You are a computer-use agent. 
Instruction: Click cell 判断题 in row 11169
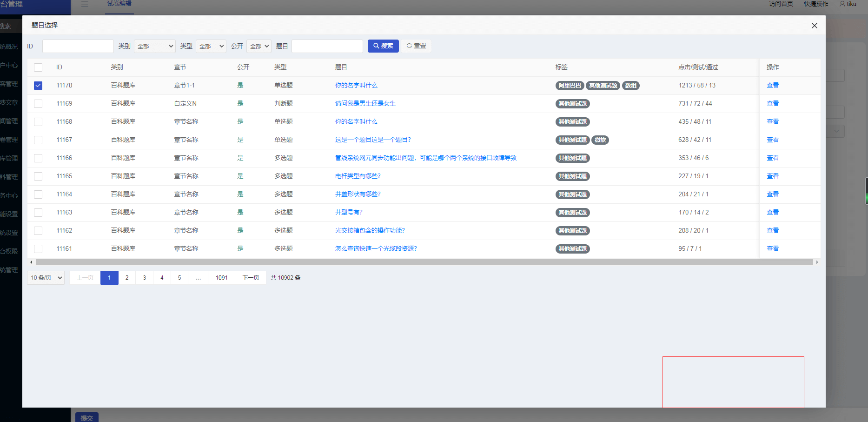(283, 103)
